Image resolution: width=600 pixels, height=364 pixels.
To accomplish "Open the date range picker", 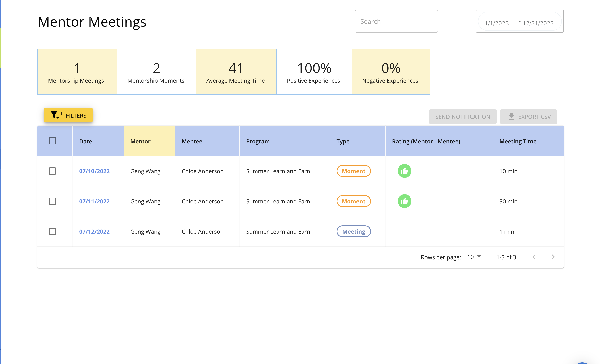I will (519, 22).
